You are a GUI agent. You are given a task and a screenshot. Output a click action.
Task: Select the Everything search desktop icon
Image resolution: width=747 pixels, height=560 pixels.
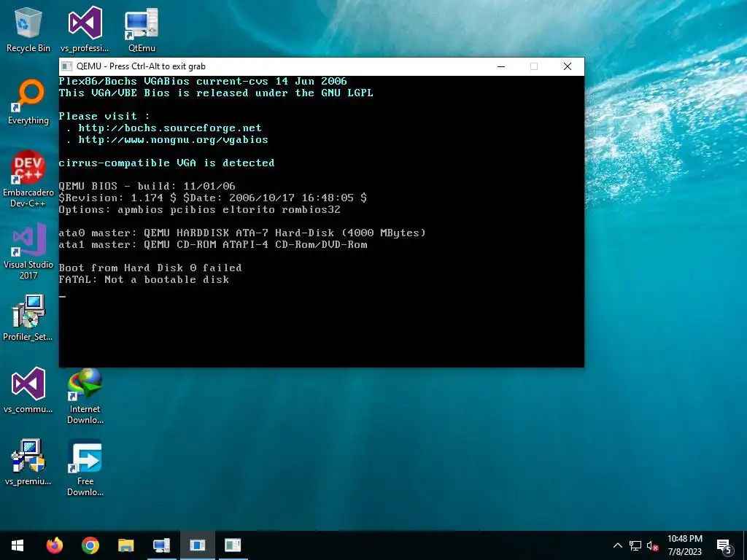[x=28, y=102]
